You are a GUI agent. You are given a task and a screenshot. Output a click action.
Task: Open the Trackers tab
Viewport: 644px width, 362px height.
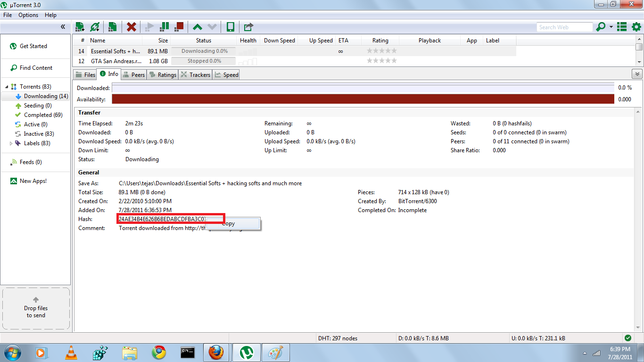[195, 74]
